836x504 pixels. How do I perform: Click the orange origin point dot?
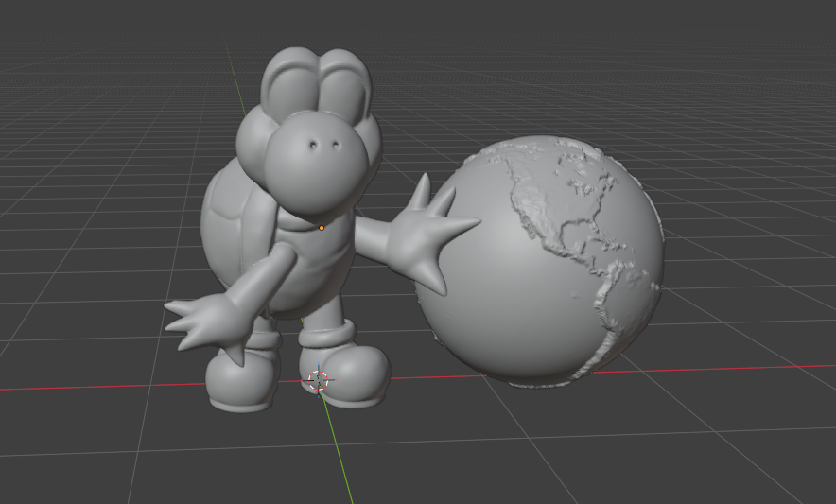point(322,228)
